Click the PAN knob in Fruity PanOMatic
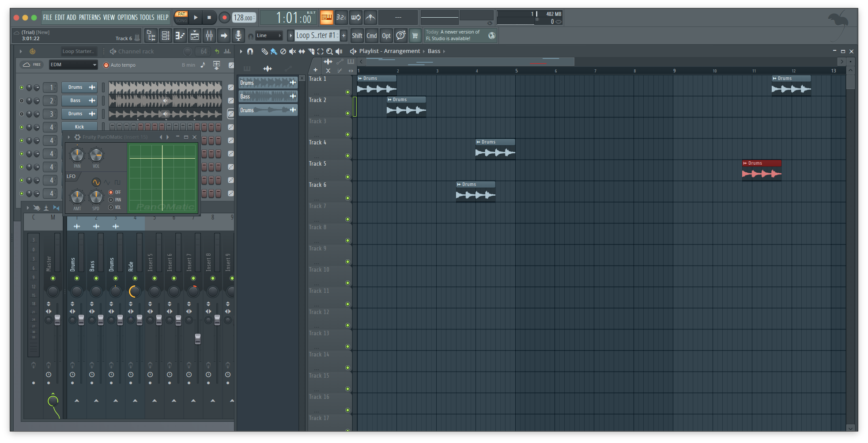 pyautogui.click(x=77, y=155)
